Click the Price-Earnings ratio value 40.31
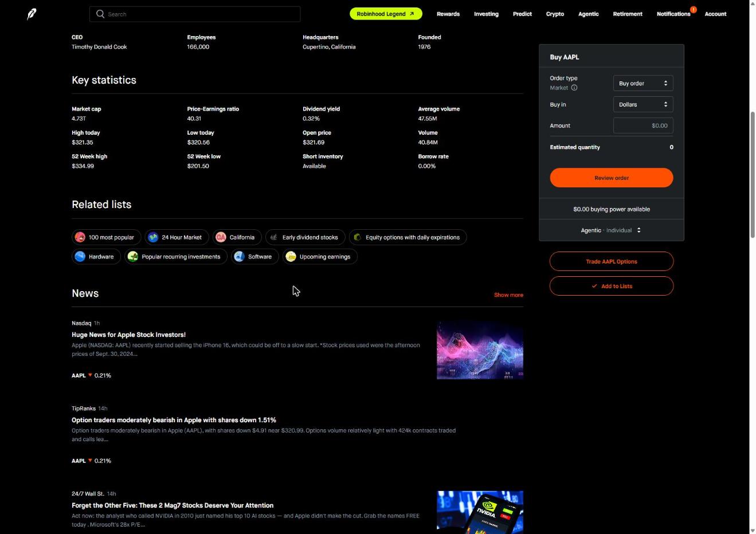 pyautogui.click(x=194, y=119)
